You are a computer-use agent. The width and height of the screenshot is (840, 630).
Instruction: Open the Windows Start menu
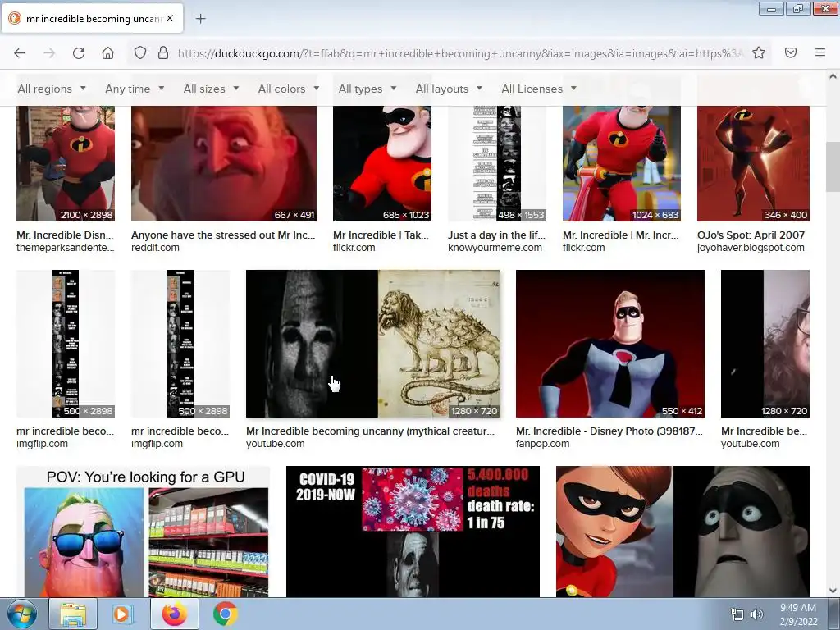tap(21, 614)
